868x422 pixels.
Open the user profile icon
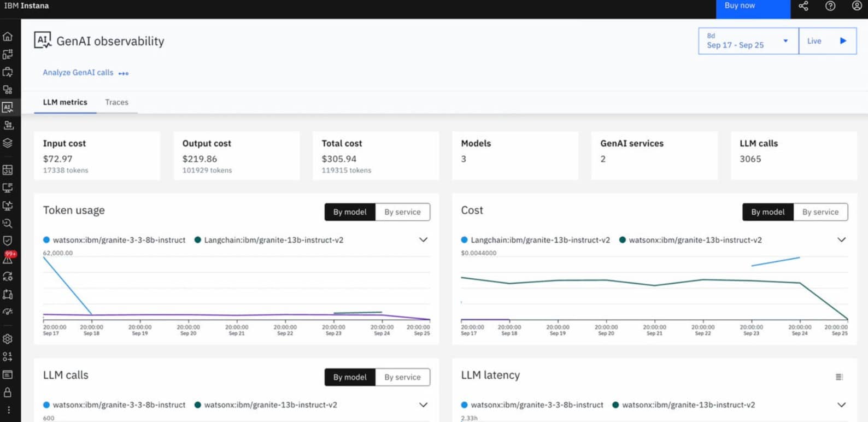coord(857,6)
